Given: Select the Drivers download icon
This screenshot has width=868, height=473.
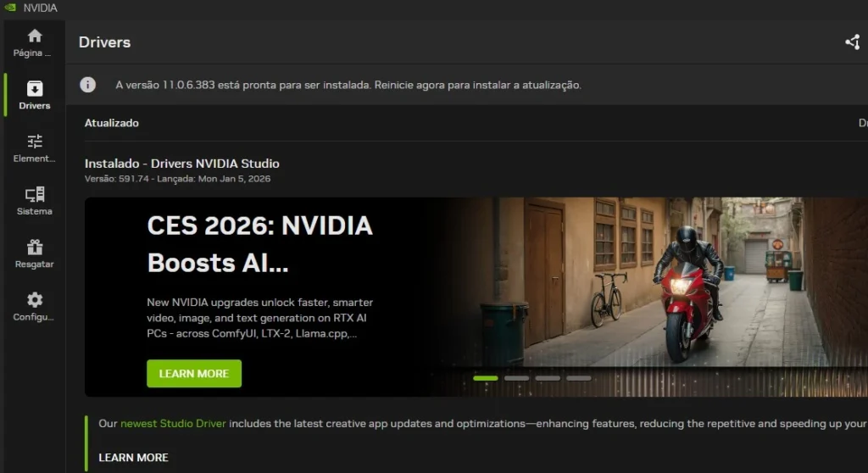Looking at the screenshot, I should 34,89.
